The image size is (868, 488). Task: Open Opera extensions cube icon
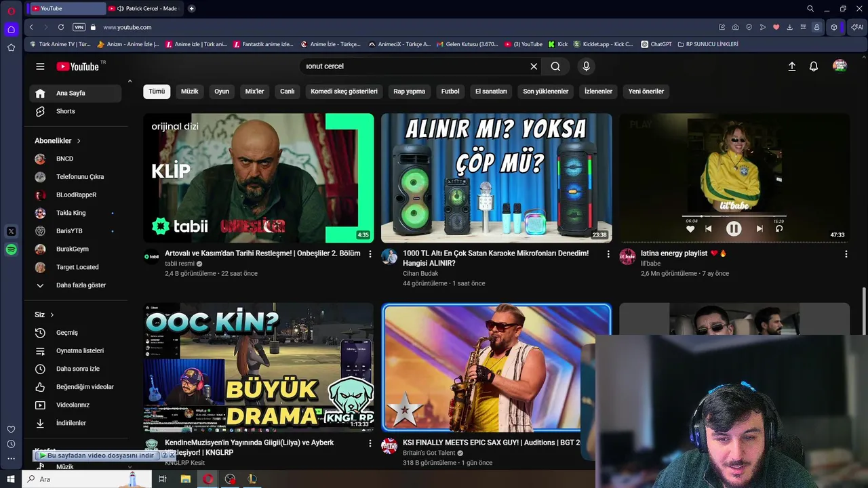834,27
